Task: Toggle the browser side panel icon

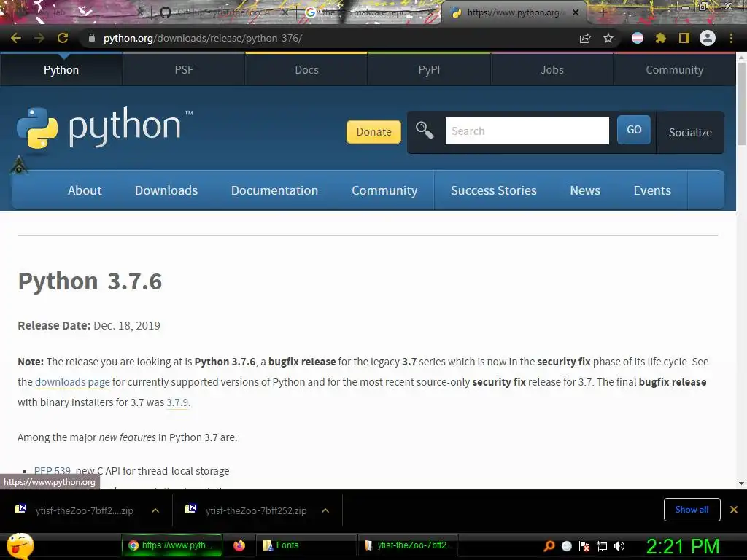Action: [684, 38]
